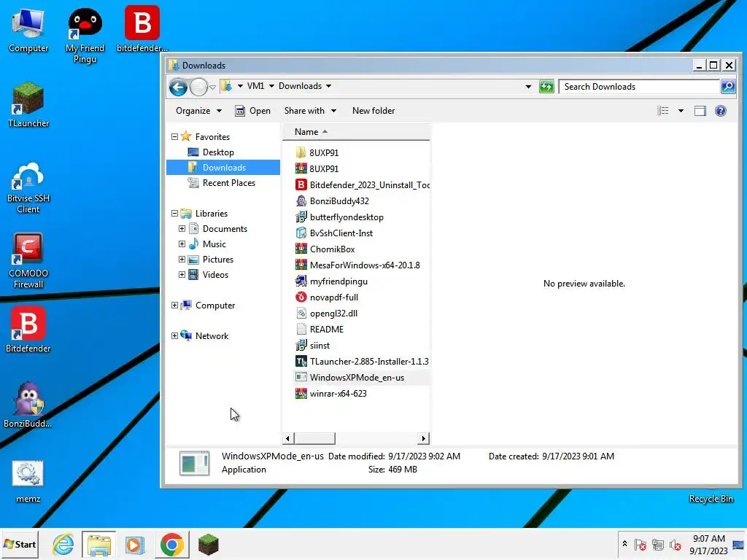Select myfriendpingu file

pos(331,281)
